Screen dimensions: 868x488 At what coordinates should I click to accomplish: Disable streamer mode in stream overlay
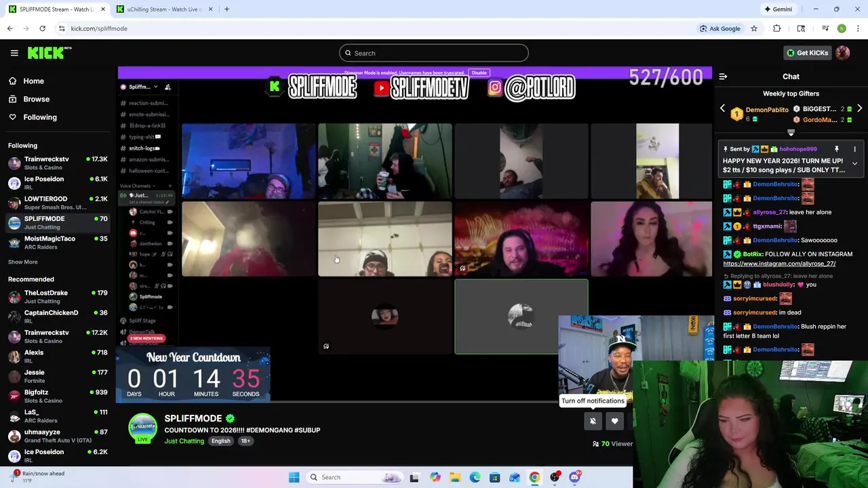[x=479, y=73]
